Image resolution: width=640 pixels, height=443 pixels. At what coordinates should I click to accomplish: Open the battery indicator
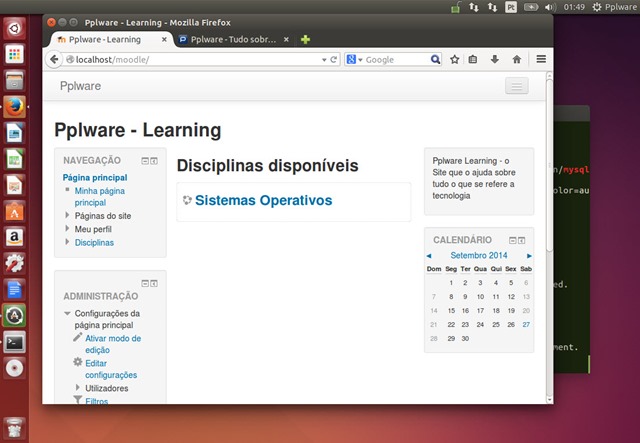531,7
